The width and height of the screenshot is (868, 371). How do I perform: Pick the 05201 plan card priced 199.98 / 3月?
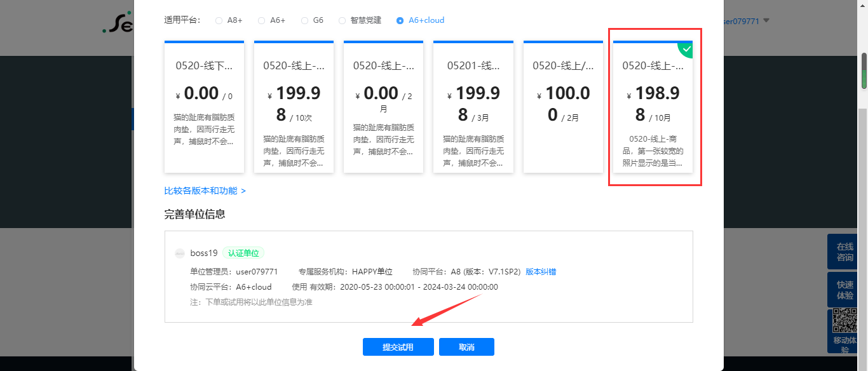[473, 107]
